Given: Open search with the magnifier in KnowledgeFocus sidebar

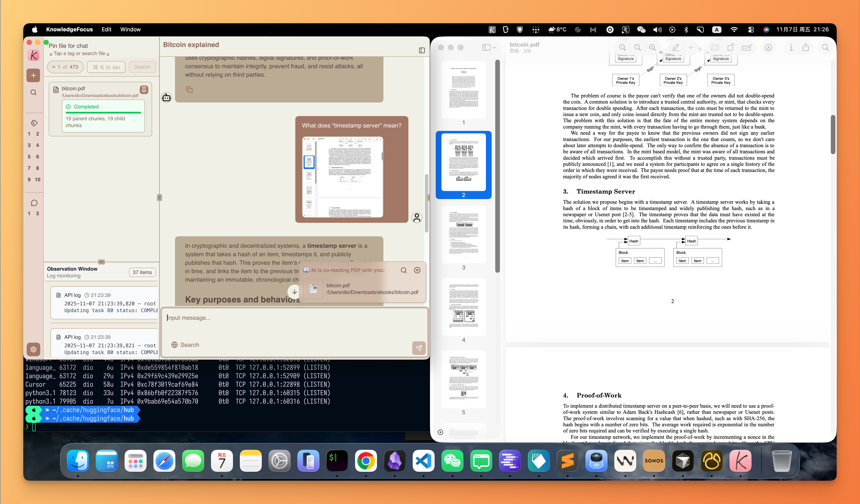Looking at the screenshot, I should click(33, 92).
